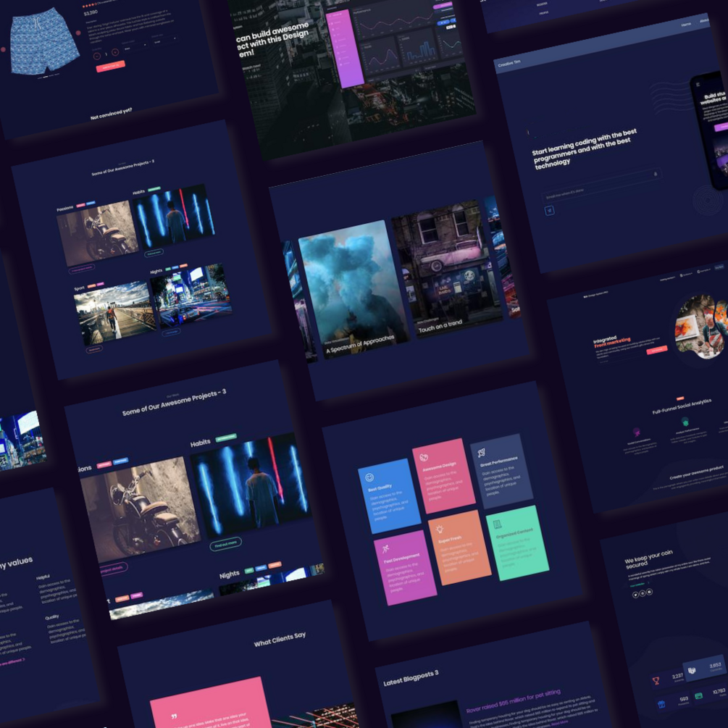Click the book icon on Organized Content card
728x728 pixels.
[497, 524]
